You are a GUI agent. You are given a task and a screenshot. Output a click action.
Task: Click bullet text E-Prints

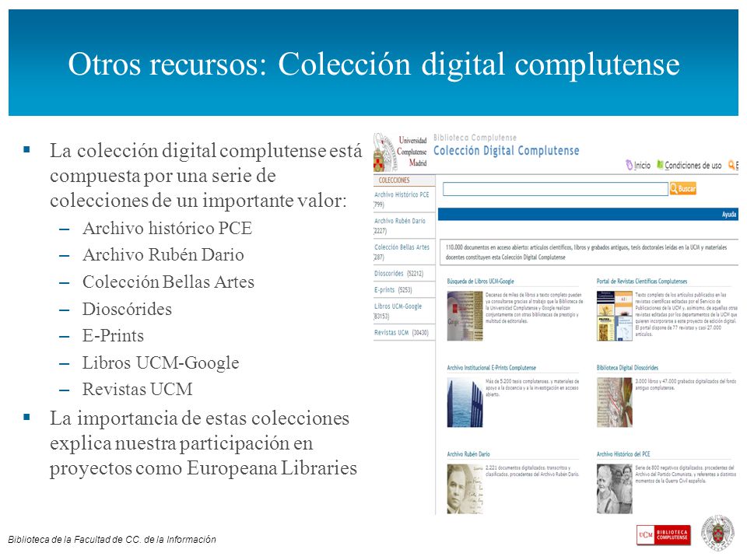coord(114,336)
